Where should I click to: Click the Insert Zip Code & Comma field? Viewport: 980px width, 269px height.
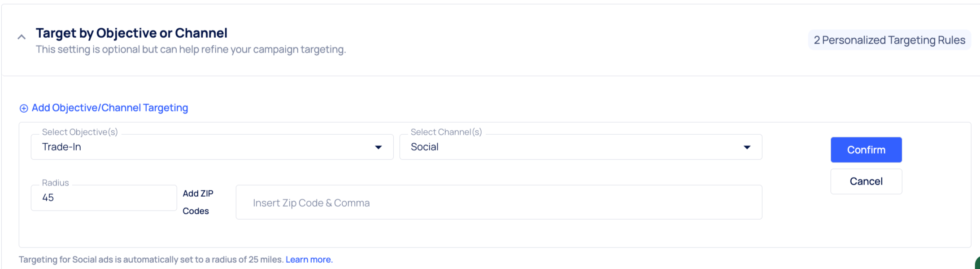498,203
